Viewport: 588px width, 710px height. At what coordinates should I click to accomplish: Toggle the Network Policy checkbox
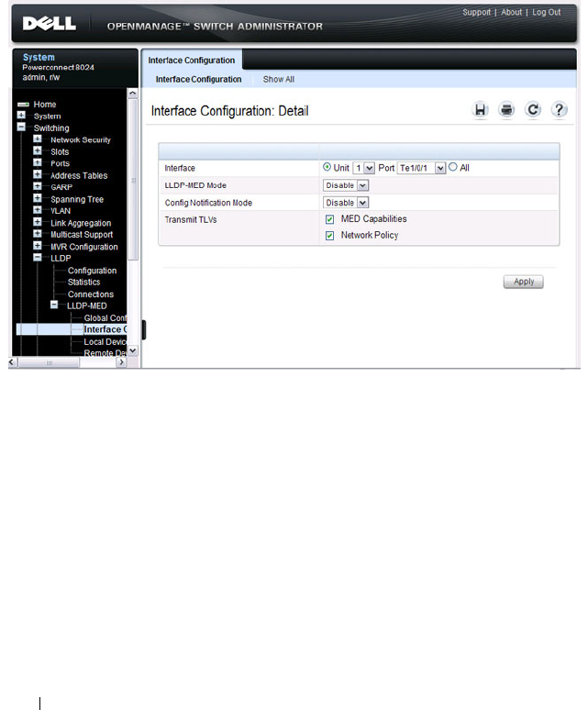(329, 236)
